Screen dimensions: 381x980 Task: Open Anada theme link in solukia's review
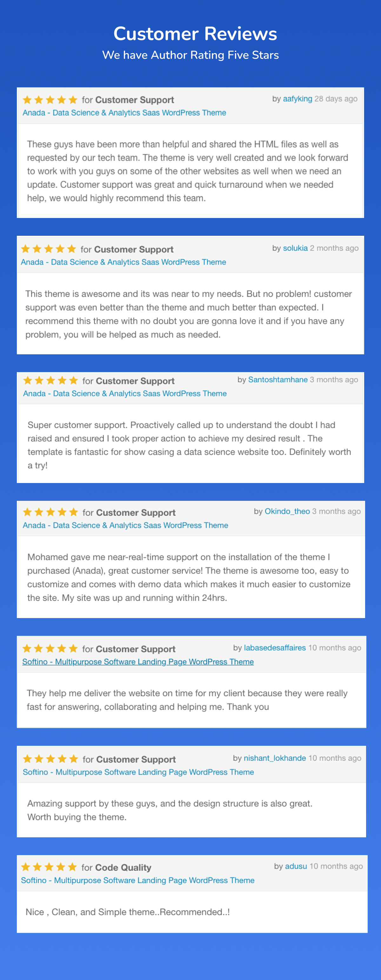tap(123, 262)
